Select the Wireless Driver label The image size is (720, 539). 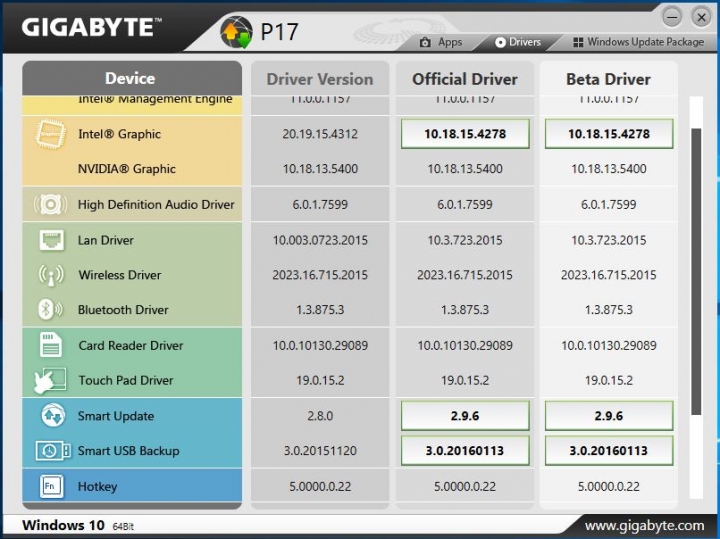[x=120, y=275]
